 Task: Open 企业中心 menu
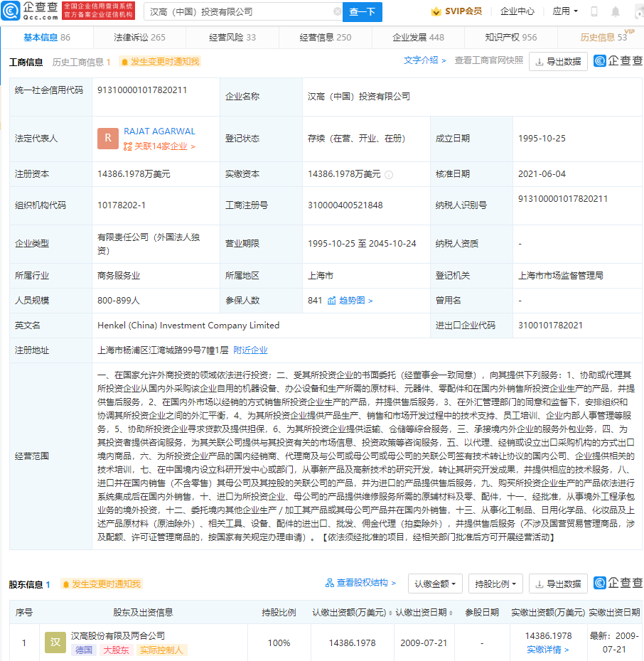tap(517, 11)
